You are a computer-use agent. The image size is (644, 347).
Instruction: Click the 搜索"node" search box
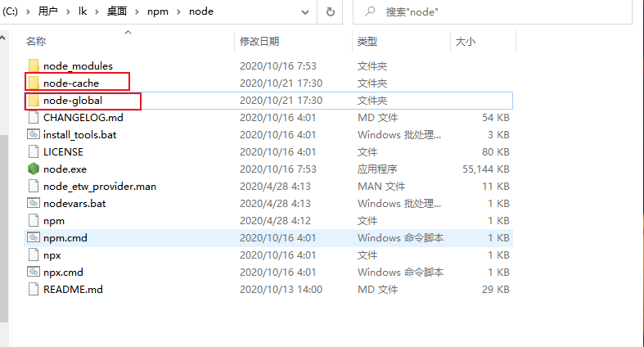click(x=493, y=12)
